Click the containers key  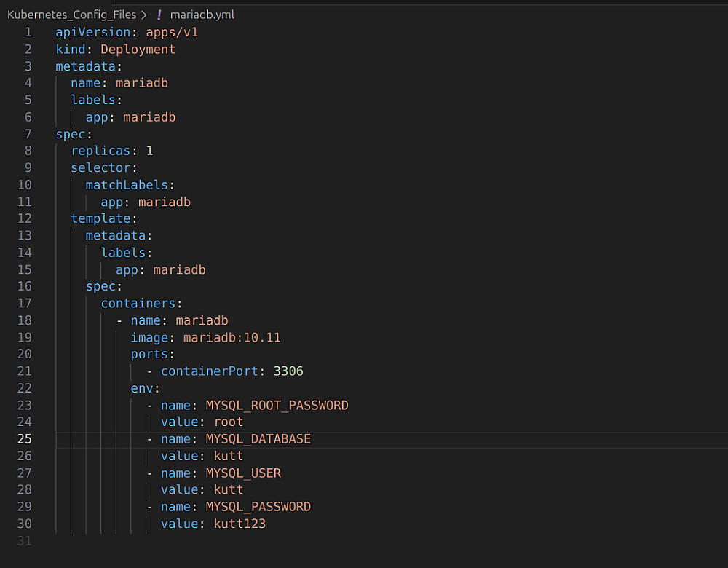(138, 304)
